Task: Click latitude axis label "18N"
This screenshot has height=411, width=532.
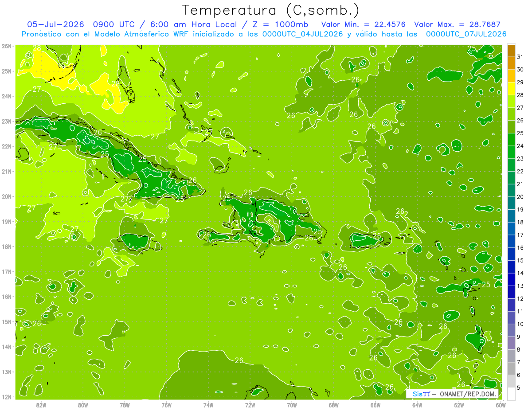Action: click(7, 247)
